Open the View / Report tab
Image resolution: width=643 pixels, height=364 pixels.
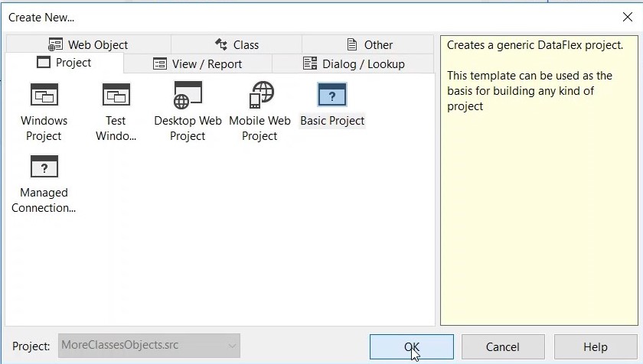coord(197,63)
